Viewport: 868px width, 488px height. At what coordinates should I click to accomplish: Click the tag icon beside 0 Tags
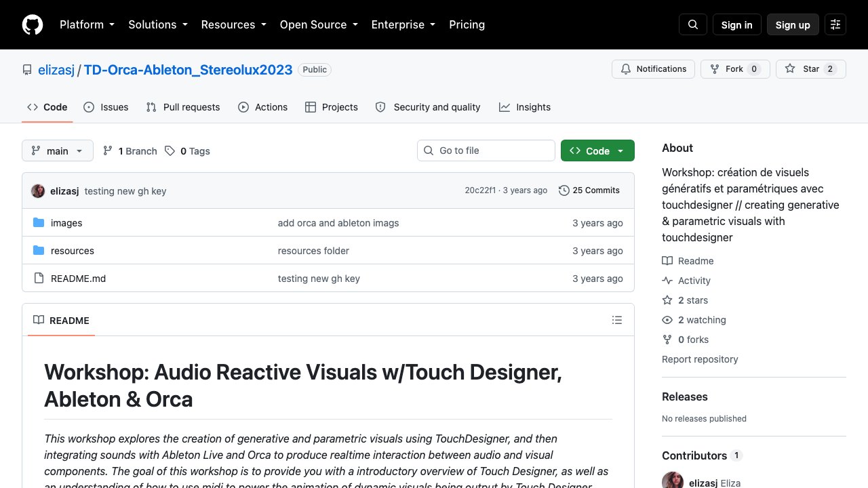click(170, 151)
